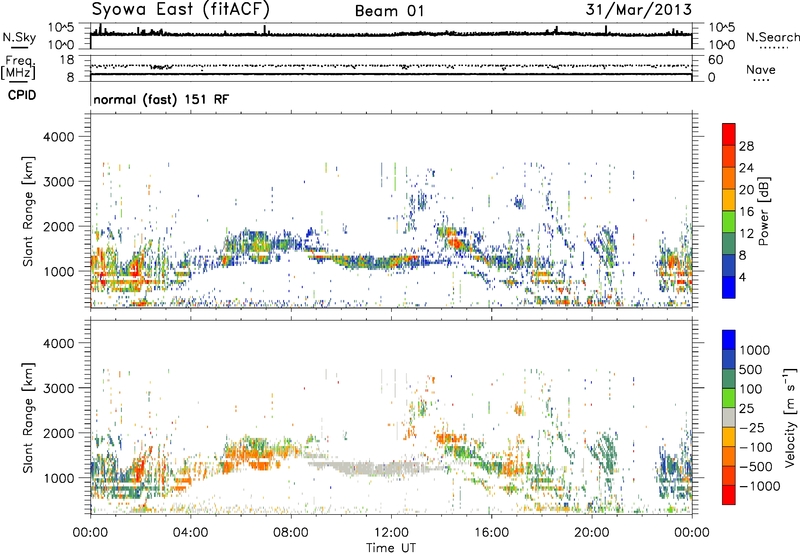Click the date "31/Mar/2013"
This screenshot has height=554, width=800.
tap(638, 10)
